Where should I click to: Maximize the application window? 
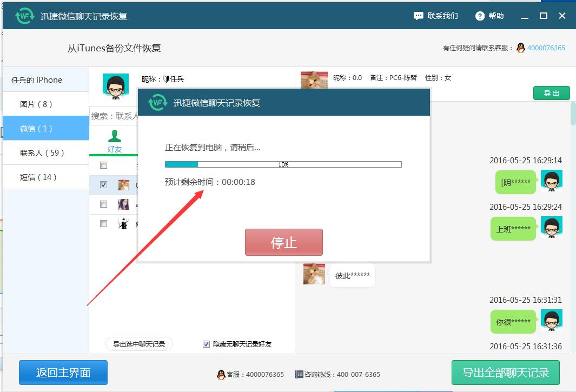[544, 16]
